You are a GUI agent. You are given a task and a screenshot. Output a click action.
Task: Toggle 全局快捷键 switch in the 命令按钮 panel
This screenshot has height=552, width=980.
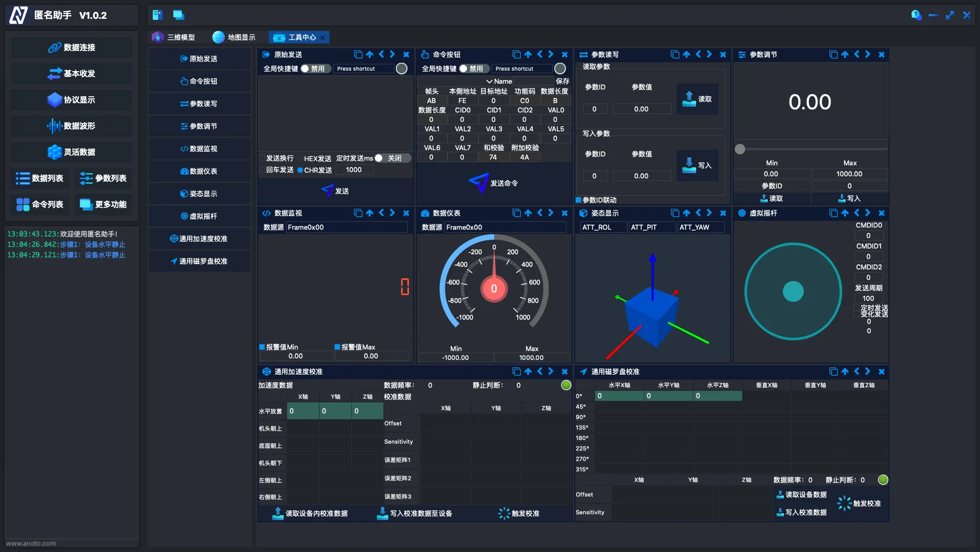click(474, 69)
